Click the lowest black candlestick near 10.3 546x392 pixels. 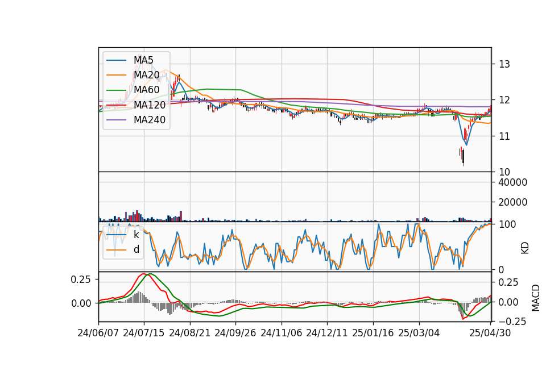pos(463,157)
